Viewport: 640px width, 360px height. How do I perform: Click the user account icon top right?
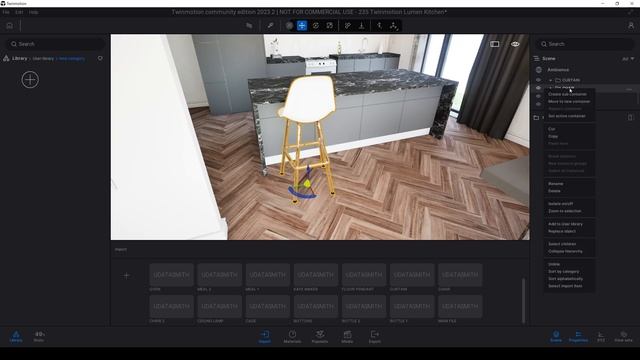pyautogui.click(x=631, y=25)
